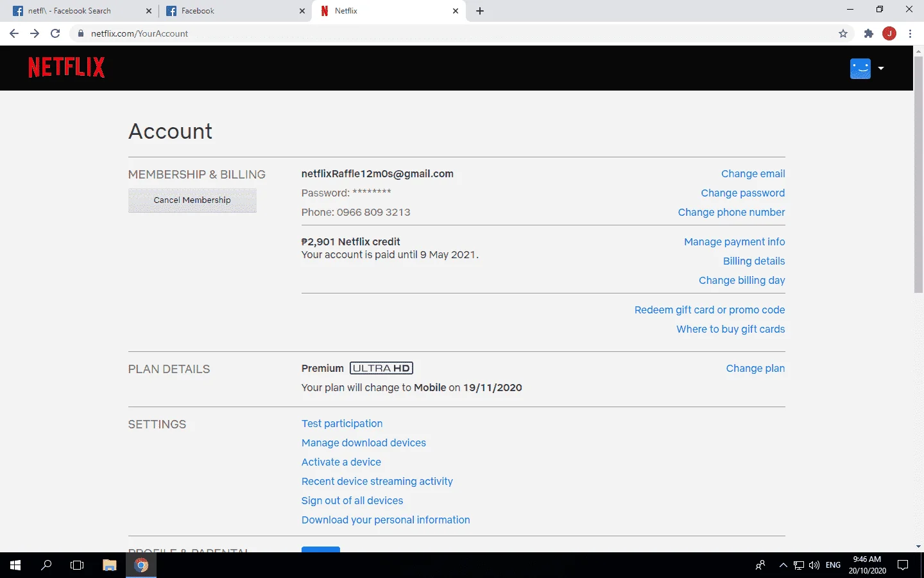924x578 pixels.
Task: Open Change password link
Action: tap(742, 193)
